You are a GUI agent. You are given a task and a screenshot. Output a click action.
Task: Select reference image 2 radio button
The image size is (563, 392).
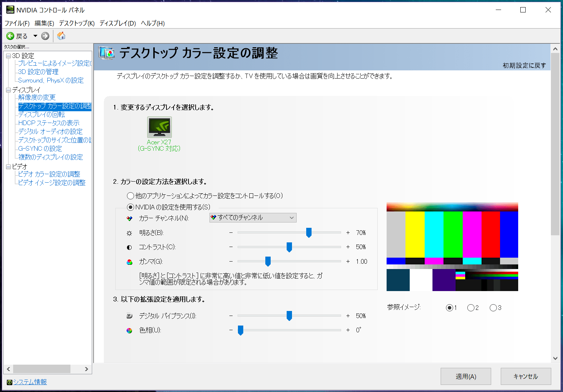[471, 308]
